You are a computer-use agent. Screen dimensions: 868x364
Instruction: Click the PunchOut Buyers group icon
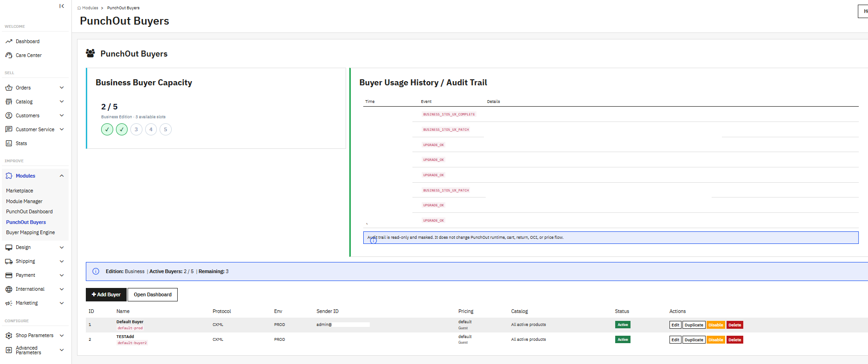tap(90, 53)
